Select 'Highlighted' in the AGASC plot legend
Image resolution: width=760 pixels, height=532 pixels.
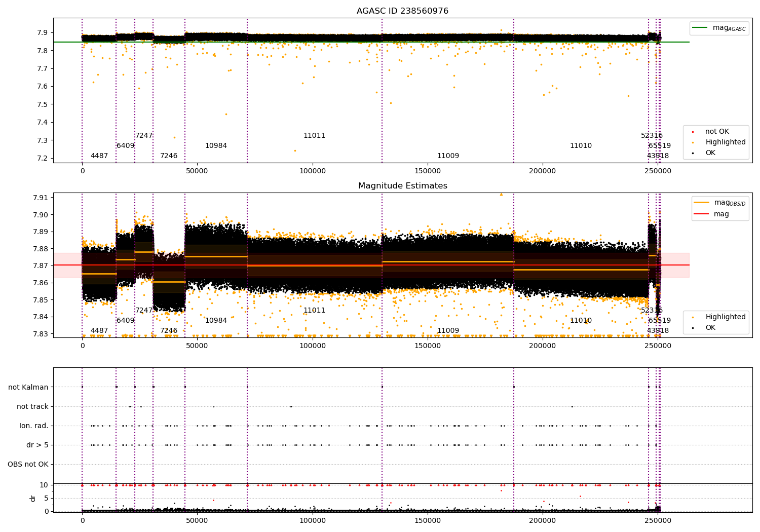(719, 142)
